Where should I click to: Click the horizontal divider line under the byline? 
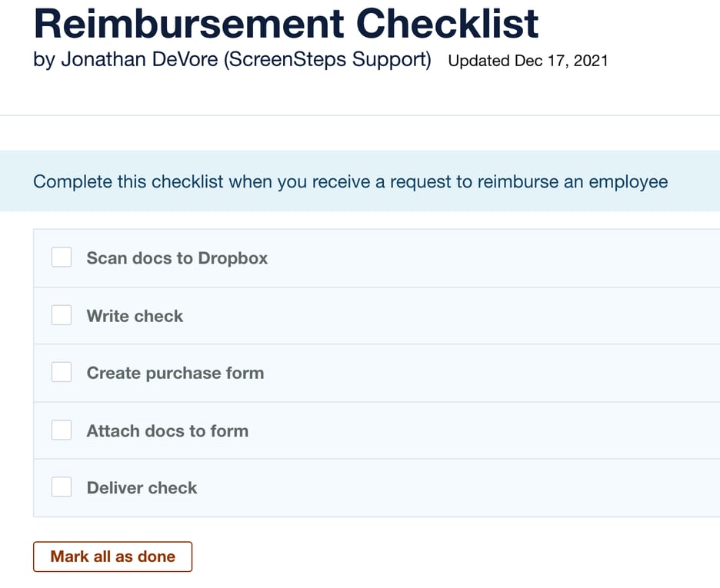tap(360, 116)
